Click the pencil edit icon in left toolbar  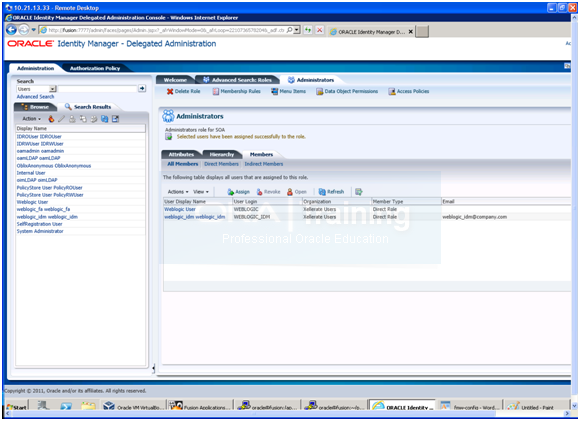[x=61, y=119]
